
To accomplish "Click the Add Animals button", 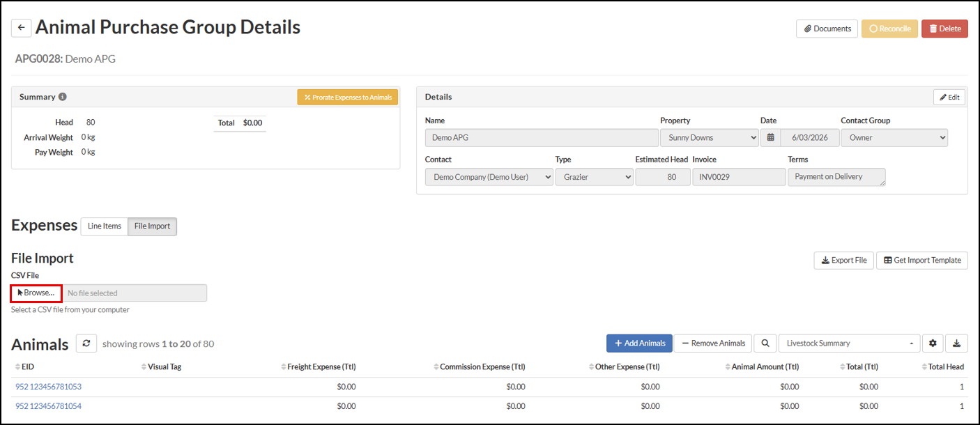I will point(639,343).
